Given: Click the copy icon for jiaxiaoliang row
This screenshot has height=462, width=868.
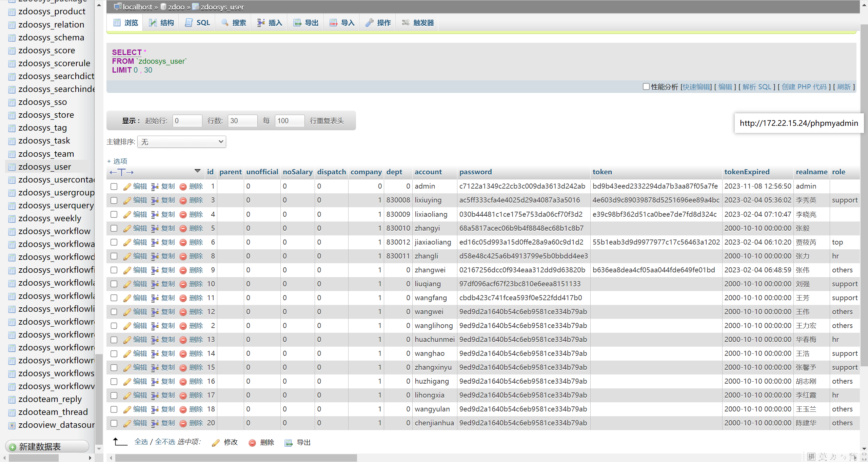Looking at the screenshot, I should 155,243.
